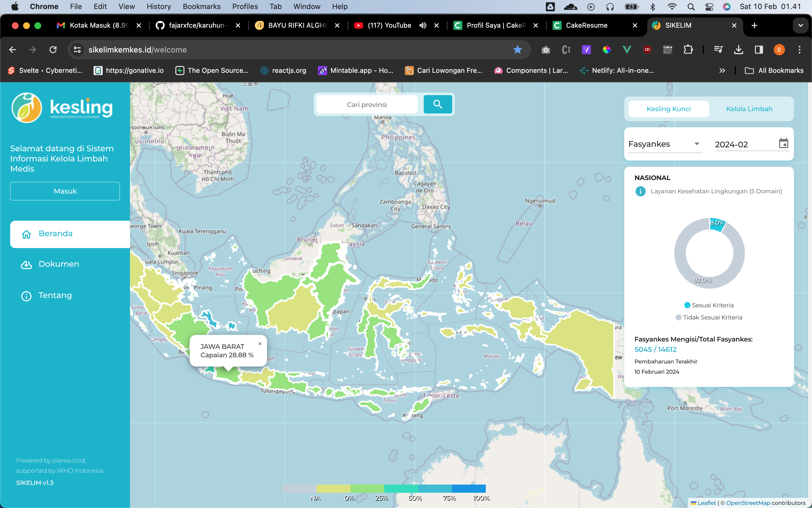812x508 pixels.
Task: Switch to Kelola Limbah tab
Action: 749,109
